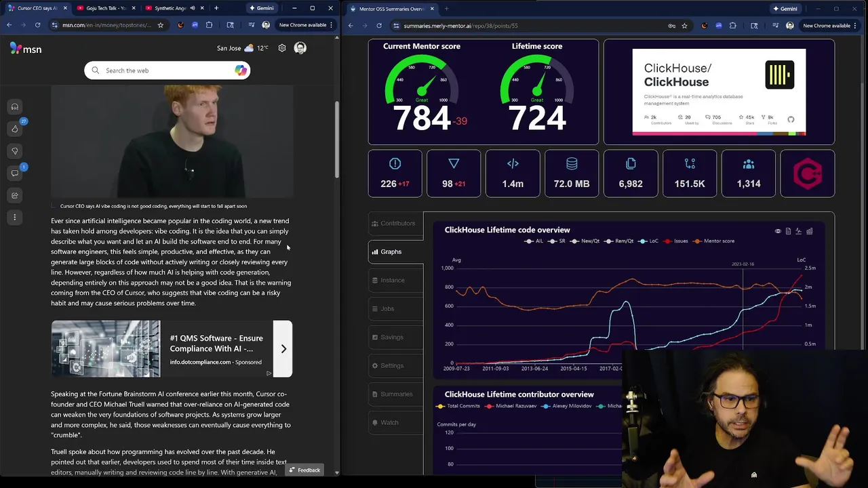Open the Savings sidebar tab
Screen dimensions: 868x488
click(x=395, y=337)
